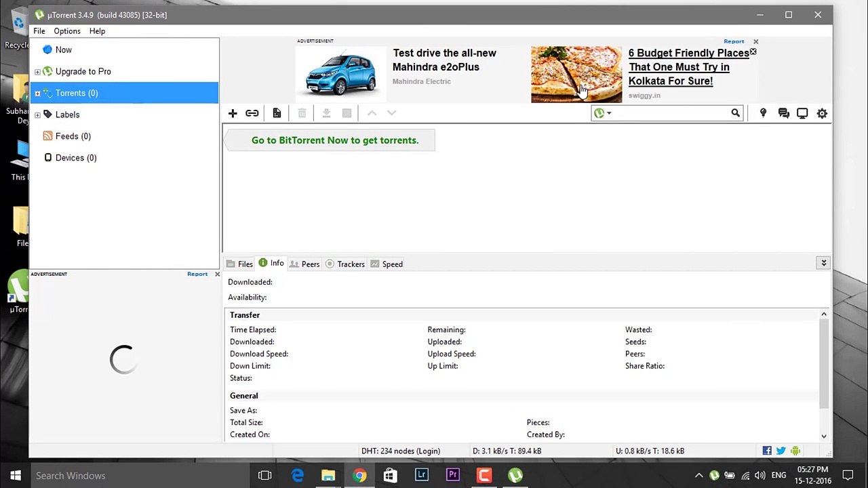Image resolution: width=868 pixels, height=488 pixels.
Task: Add torrent from URL link icon
Action: tap(252, 113)
